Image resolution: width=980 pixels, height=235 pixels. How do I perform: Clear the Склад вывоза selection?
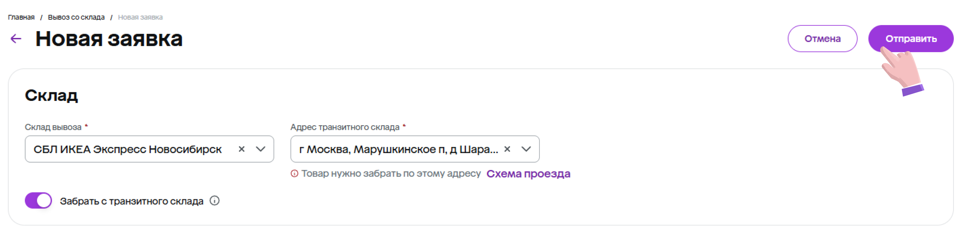pyautogui.click(x=241, y=149)
